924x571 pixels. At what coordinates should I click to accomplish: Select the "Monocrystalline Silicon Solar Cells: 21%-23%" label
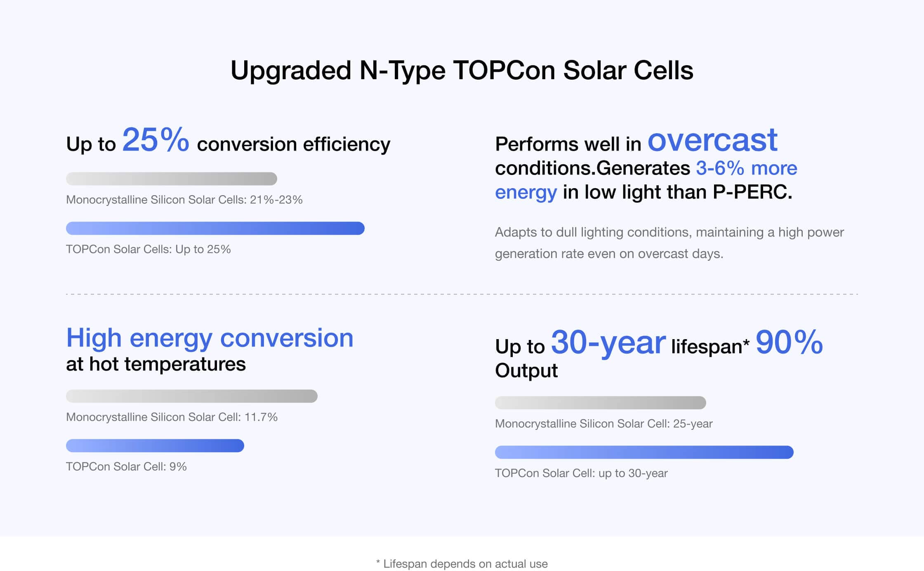(x=184, y=200)
